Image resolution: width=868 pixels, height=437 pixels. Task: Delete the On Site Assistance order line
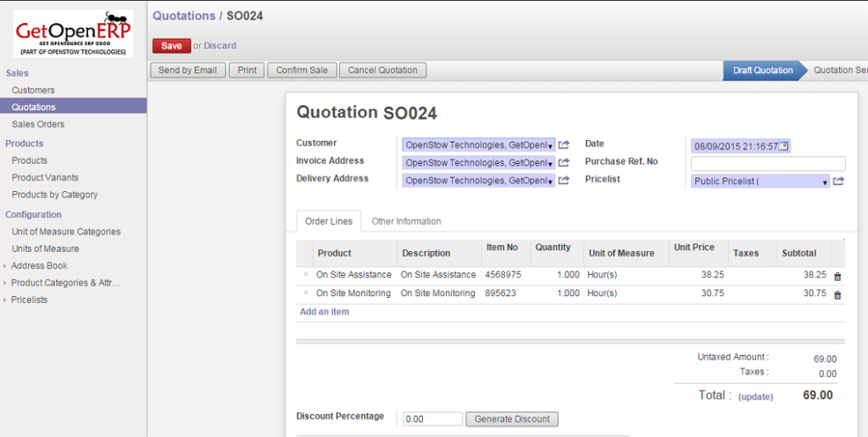(x=837, y=276)
